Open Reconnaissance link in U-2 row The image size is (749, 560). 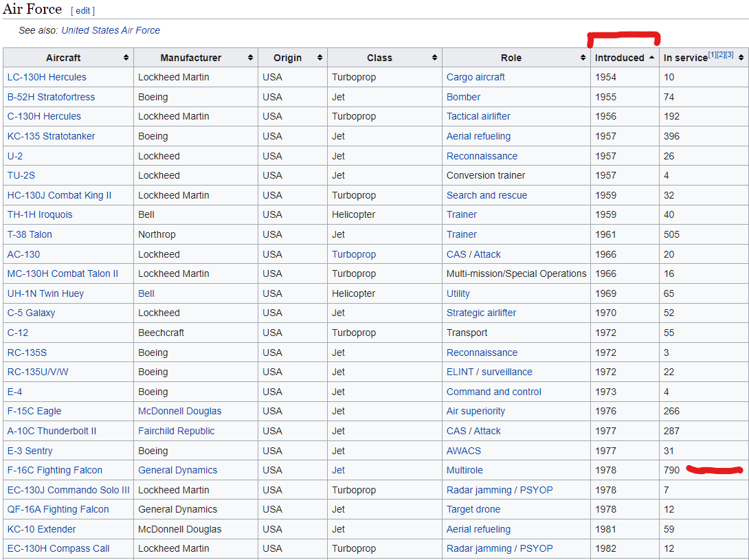click(x=482, y=156)
